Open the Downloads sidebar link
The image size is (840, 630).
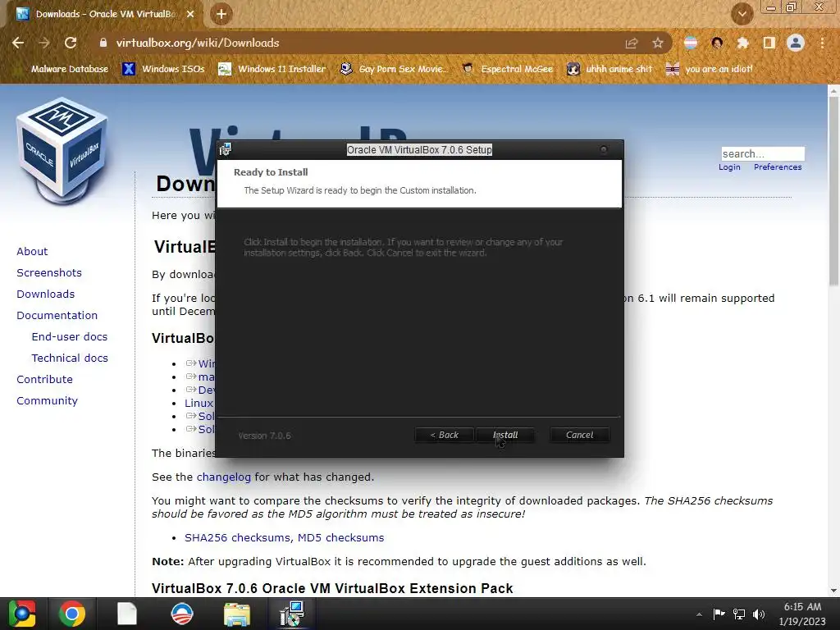pos(46,294)
